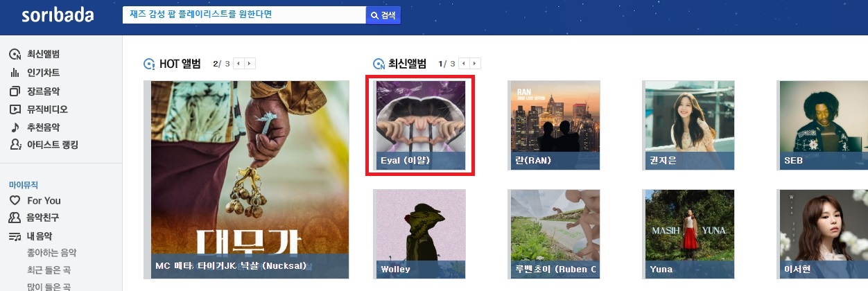Open the 인기차트 chart icon
The height and width of the screenshot is (291, 868).
14,73
